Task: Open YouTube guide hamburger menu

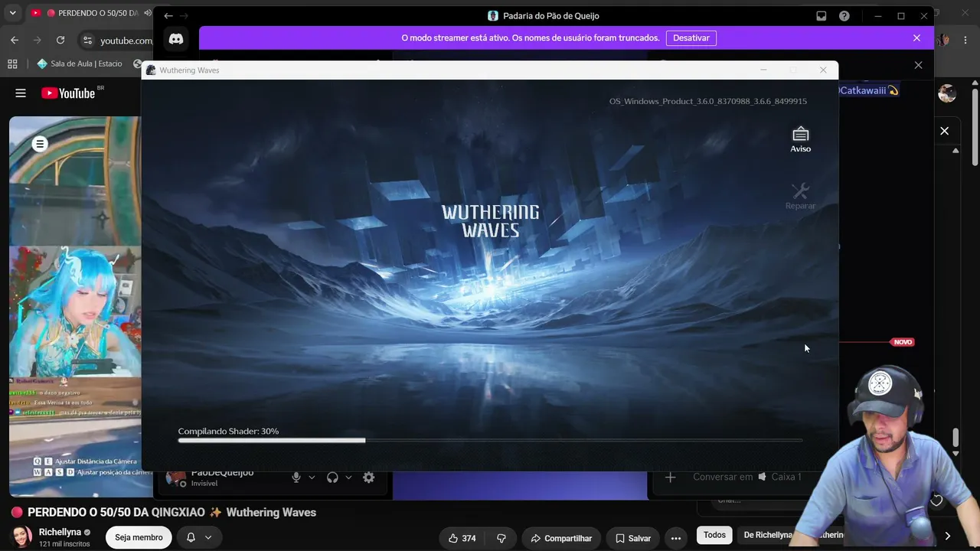Action: tap(21, 93)
